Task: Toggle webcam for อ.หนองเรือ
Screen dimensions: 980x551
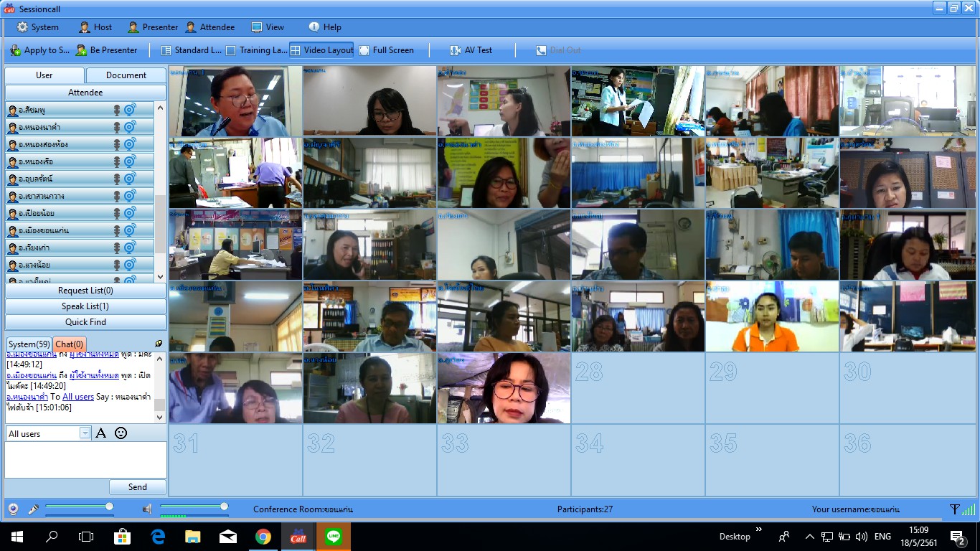Action: pyautogui.click(x=130, y=161)
